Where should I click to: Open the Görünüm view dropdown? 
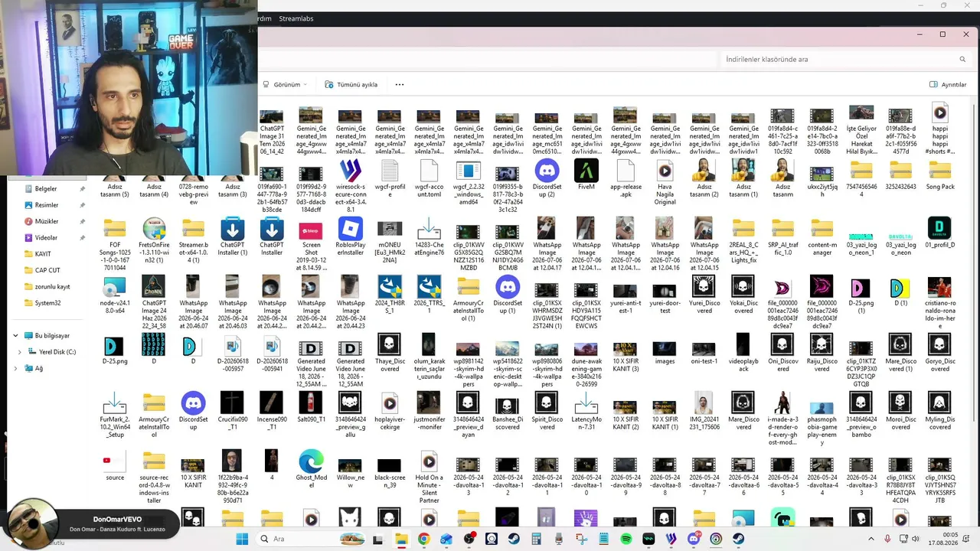tap(285, 84)
